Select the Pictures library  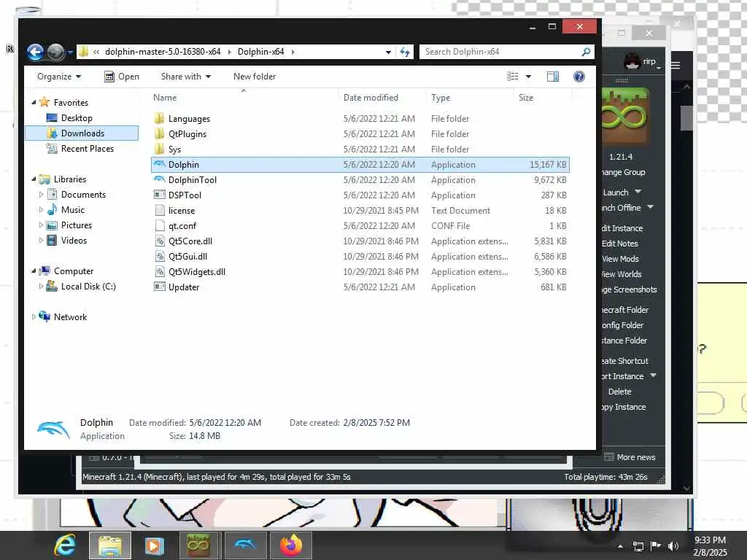coord(76,225)
